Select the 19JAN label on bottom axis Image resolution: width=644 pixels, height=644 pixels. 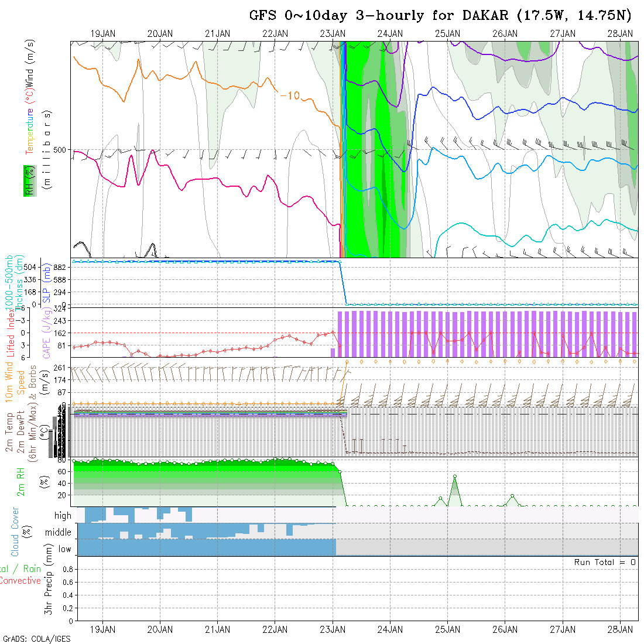click(x=103, y=629)
